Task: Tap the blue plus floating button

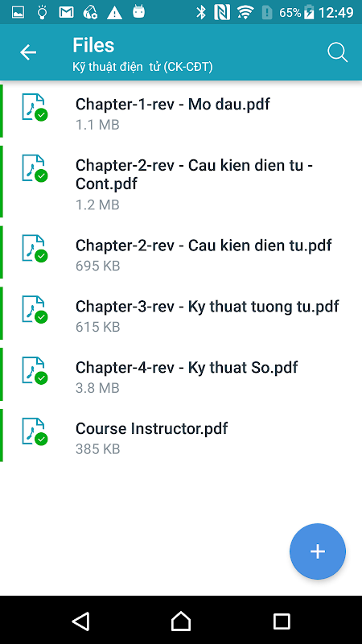Action: coord(318,551)
